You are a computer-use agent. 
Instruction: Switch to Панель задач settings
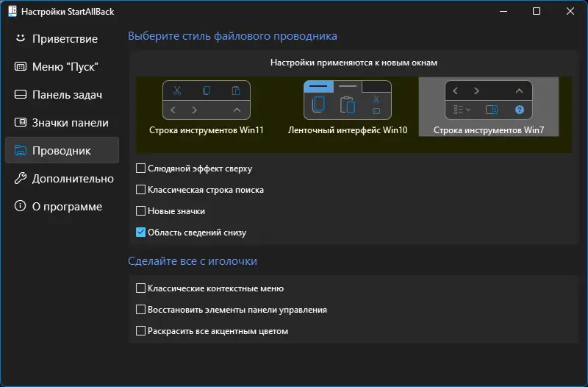click(62, 95)
